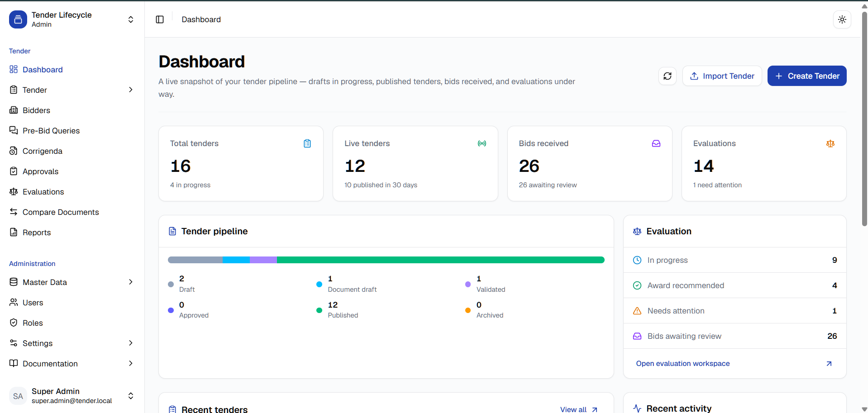Click the Needs attention warning icon
The height and width of the screenshot is (413, 868).
(637, 311)
